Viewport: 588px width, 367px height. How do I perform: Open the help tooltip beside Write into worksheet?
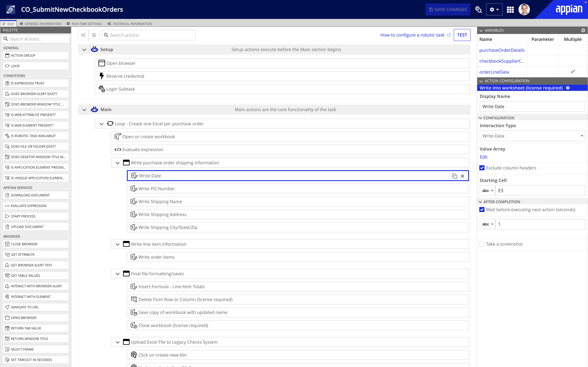coord(568,88)
